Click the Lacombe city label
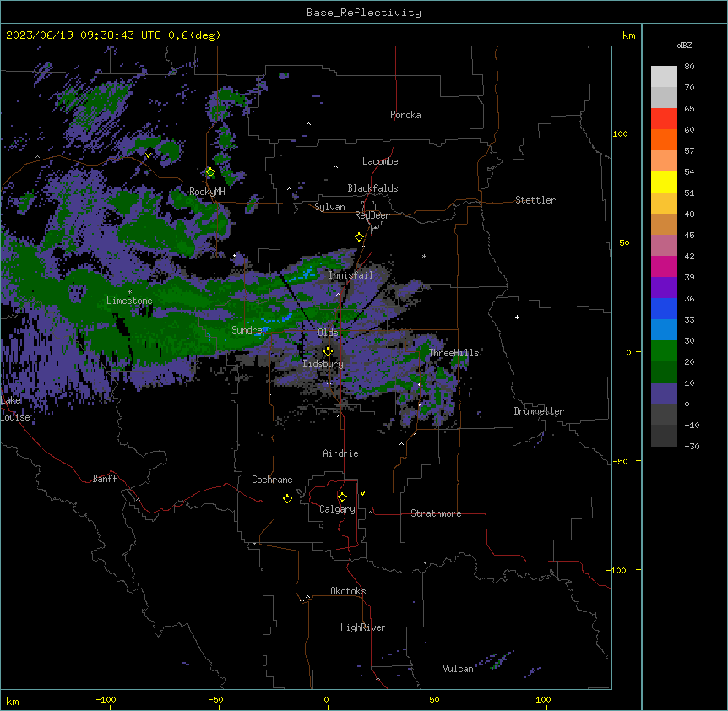The width and height of the screenshot is (728, 711). click(380, 161)
